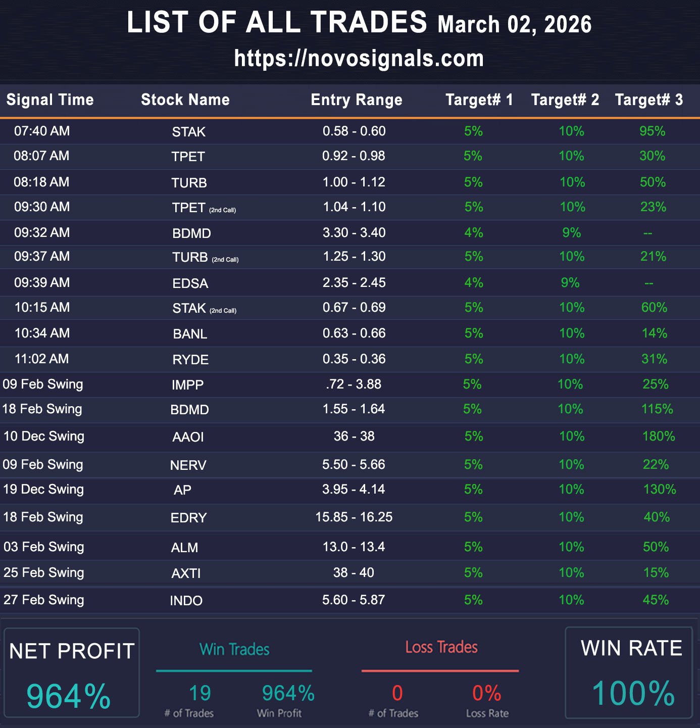Click the RYDE stock ticker
This screenshot has height=728, width=700.
pyautogui.click(x=190, y=360)
